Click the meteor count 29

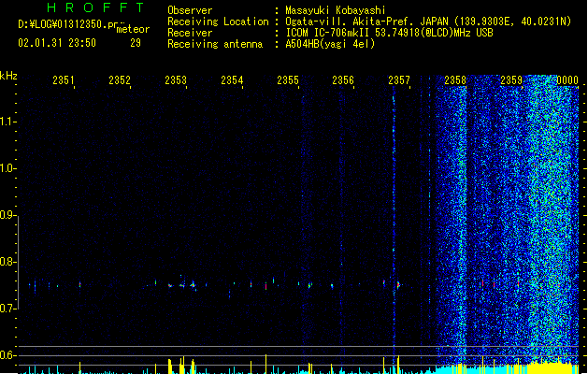click(136, 43)
